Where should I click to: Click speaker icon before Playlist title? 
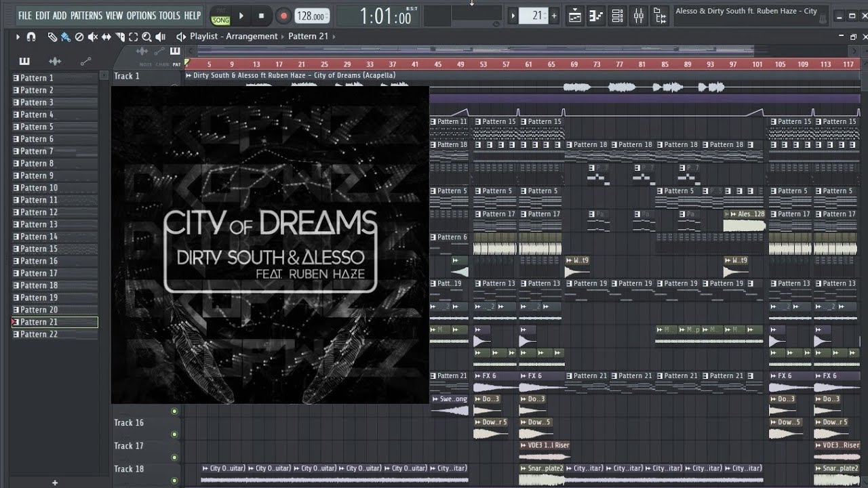pyautogui.click(x=181, y=37)
